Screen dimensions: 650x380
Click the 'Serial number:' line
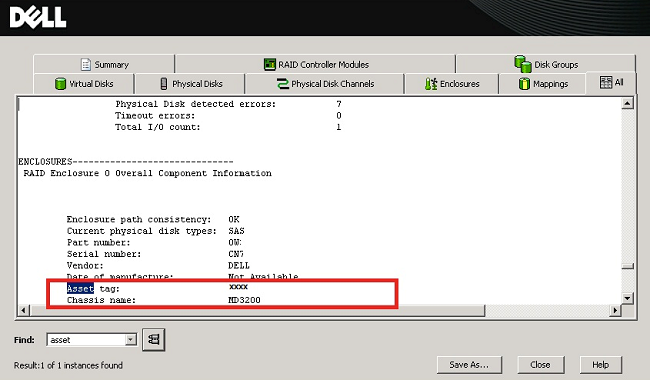pos(155,254)
